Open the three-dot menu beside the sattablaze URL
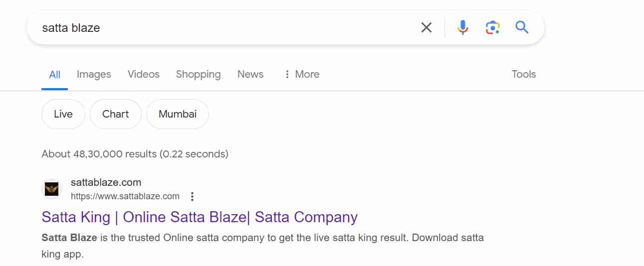 (x=193, y=196)
